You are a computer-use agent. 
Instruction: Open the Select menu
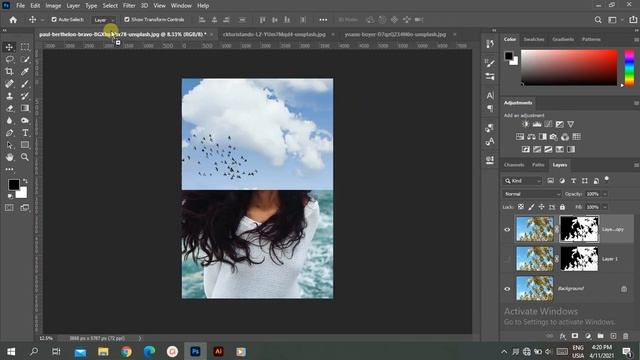(x=110, y=6)
